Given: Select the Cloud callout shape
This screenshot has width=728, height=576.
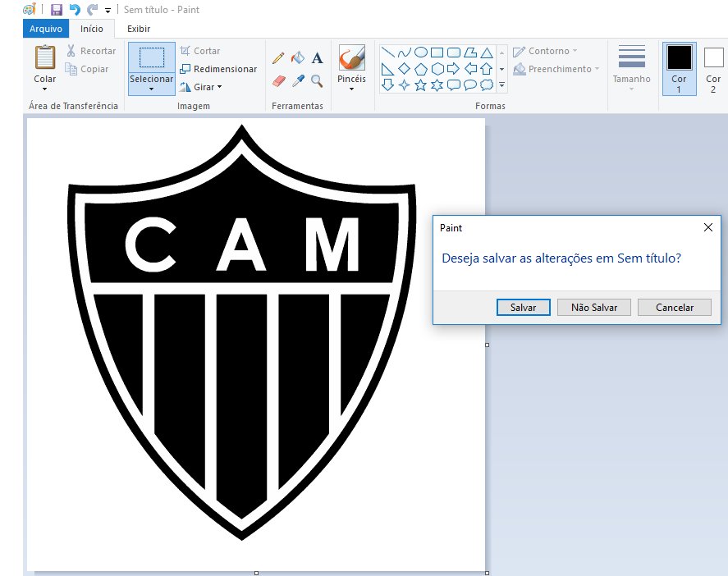Looking at the screenshot, I should [x=487, y=85].
